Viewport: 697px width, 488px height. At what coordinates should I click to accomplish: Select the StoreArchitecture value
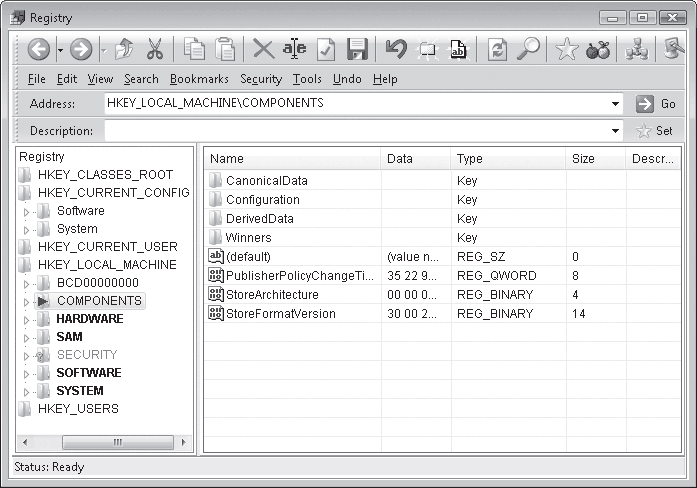(x=442, y=295)
